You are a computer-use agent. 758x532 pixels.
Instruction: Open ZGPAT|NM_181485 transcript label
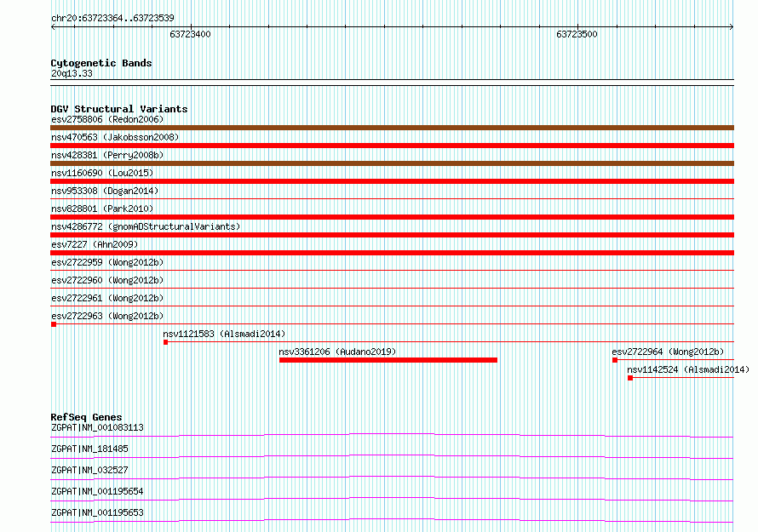[89, 449]
